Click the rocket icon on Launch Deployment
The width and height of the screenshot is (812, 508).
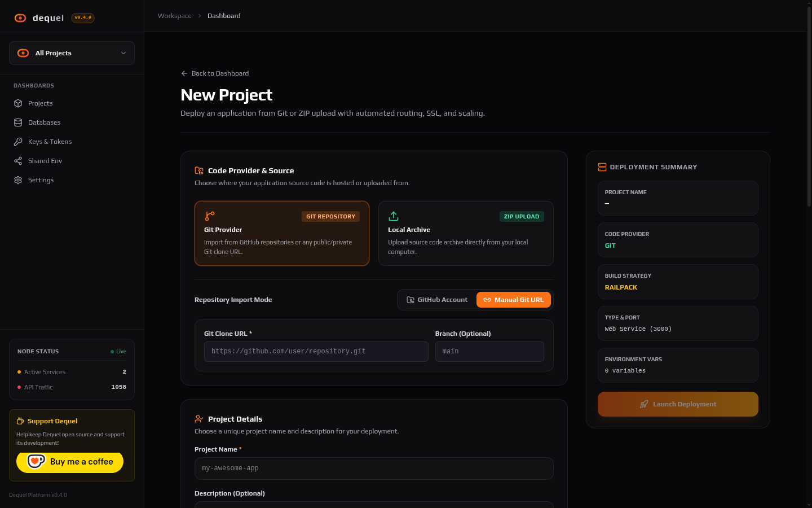(x=644, y=404)
